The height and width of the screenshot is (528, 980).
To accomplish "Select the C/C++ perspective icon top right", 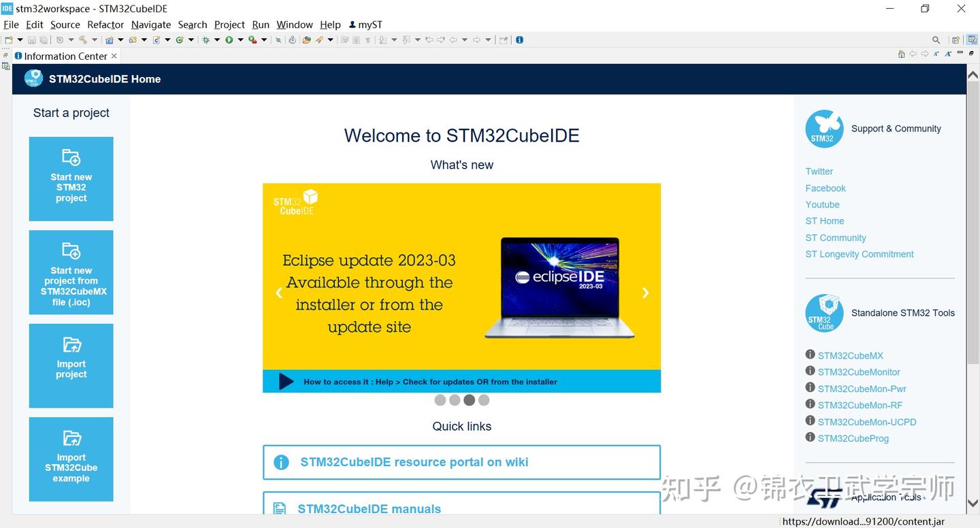I will [972, 39].
